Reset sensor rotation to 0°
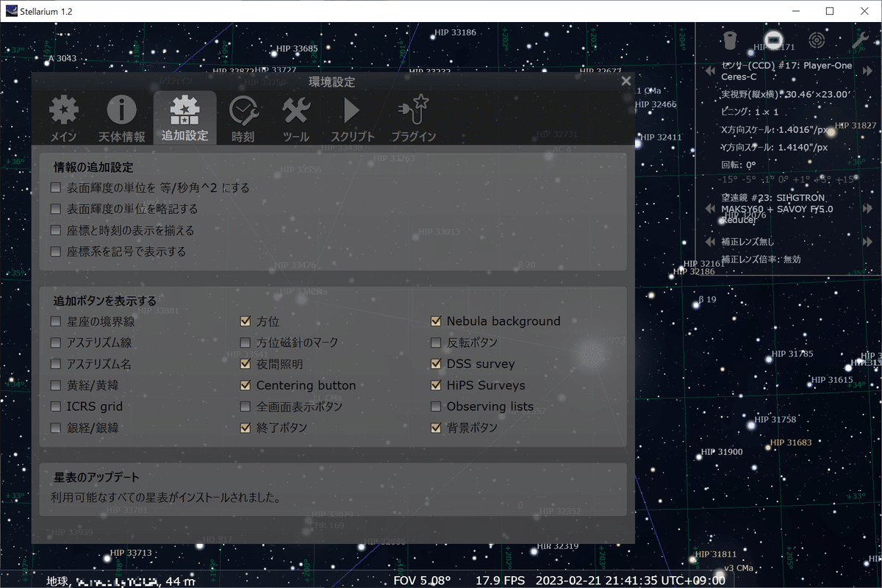Viewport: 882px width, 588px height. (784, 180)
